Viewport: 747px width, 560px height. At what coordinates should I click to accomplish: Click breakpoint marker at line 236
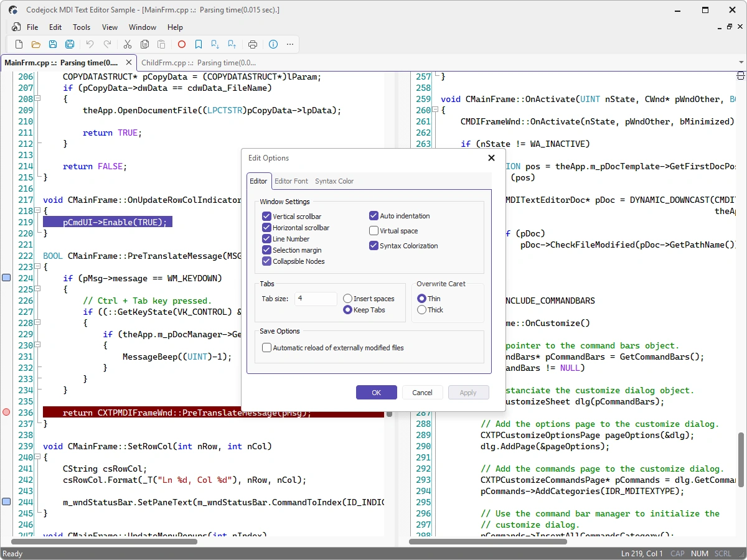point(6,412)
